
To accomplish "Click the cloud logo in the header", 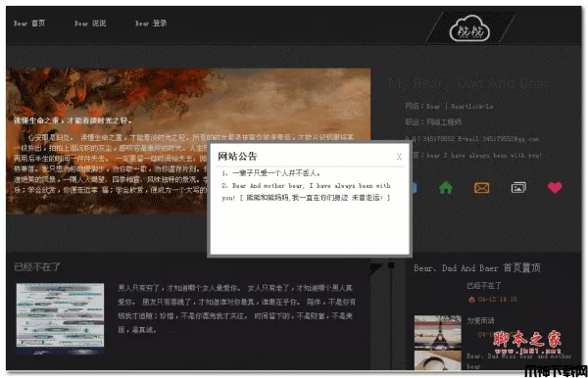I will pos(469,28).
